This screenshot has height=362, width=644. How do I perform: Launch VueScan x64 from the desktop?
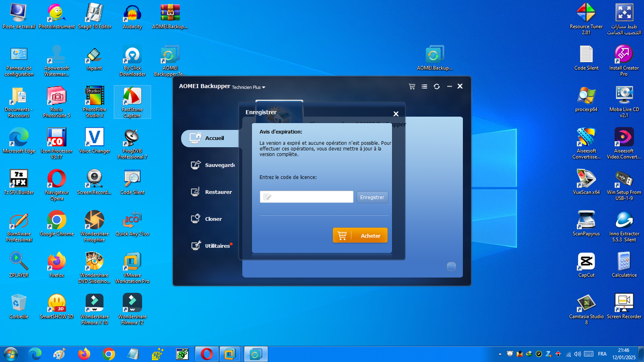coord(586,182)
